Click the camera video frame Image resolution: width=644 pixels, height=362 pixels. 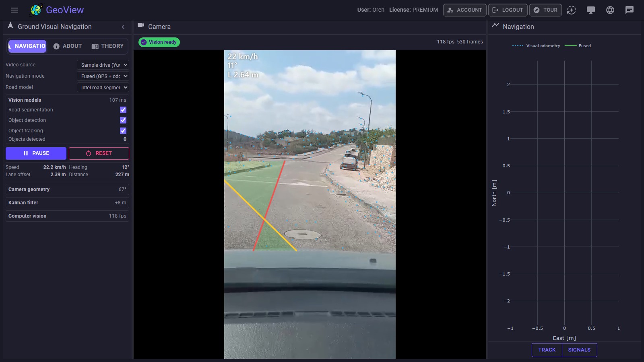point(310,204)
